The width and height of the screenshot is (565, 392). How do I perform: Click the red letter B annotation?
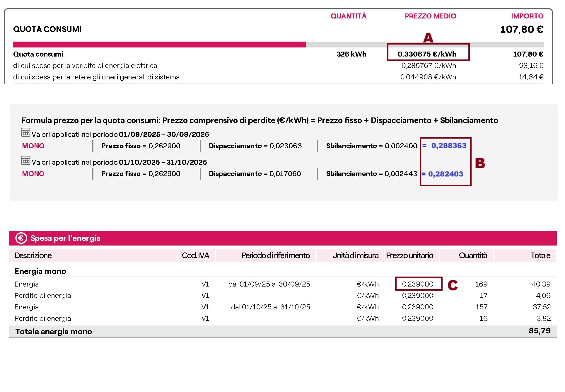pyautogui.click(x=480, y=163)
